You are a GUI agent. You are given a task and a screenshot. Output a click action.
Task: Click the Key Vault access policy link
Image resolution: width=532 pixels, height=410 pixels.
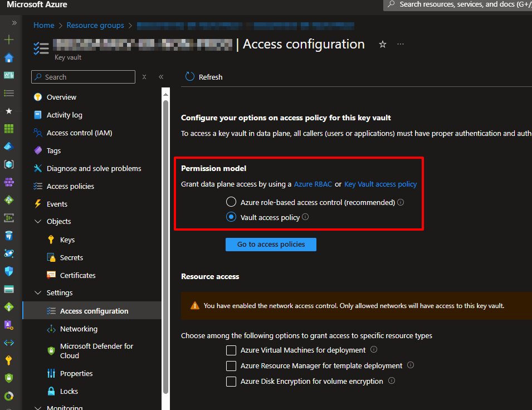(380, 184)
